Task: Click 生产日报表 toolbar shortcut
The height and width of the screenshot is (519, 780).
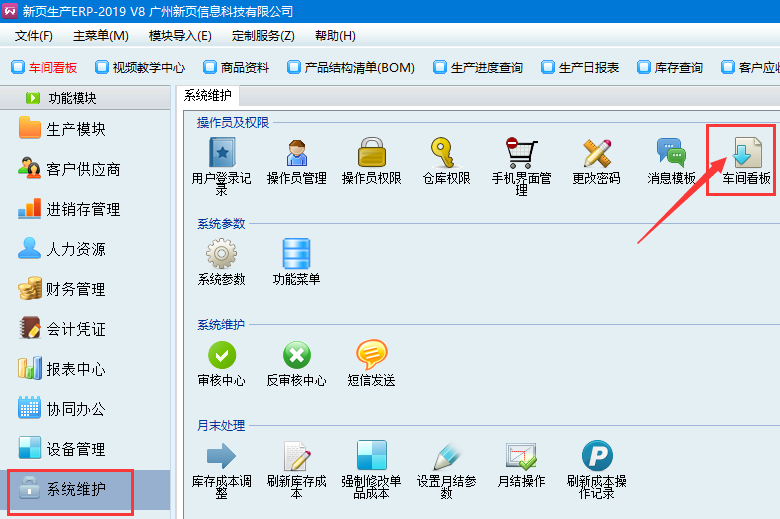Action: click(581, 68)
